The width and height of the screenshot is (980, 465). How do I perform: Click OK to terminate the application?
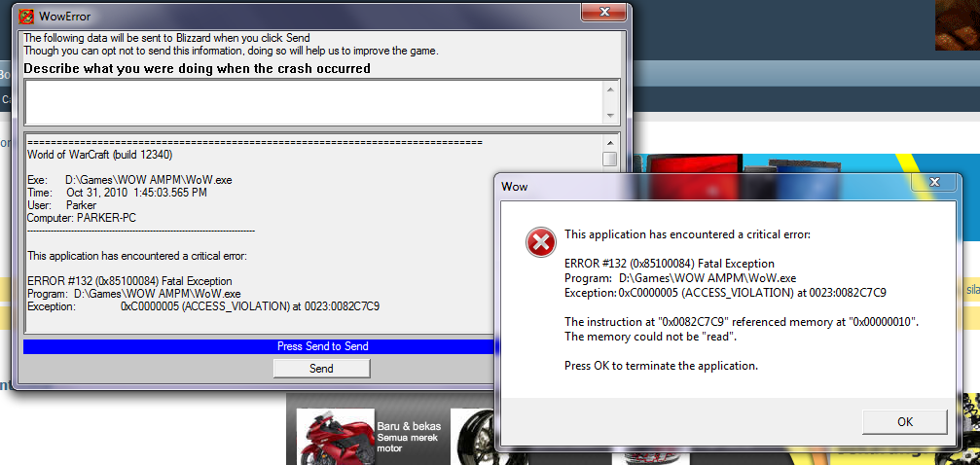tap(905, 422)
